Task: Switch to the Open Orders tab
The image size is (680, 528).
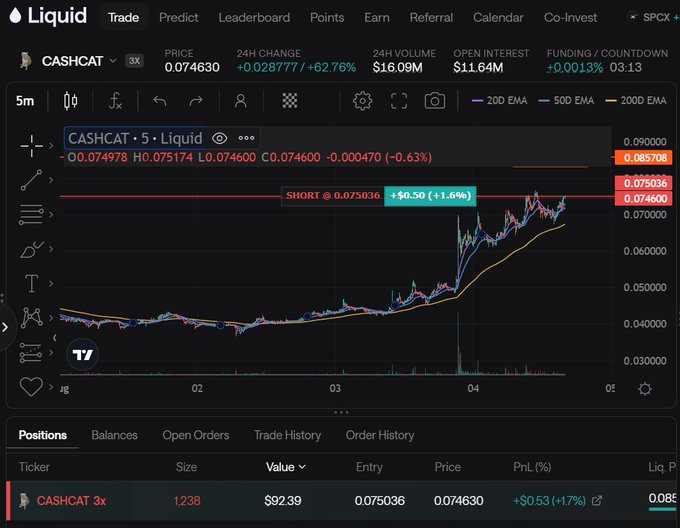Action: coord(196,435)
